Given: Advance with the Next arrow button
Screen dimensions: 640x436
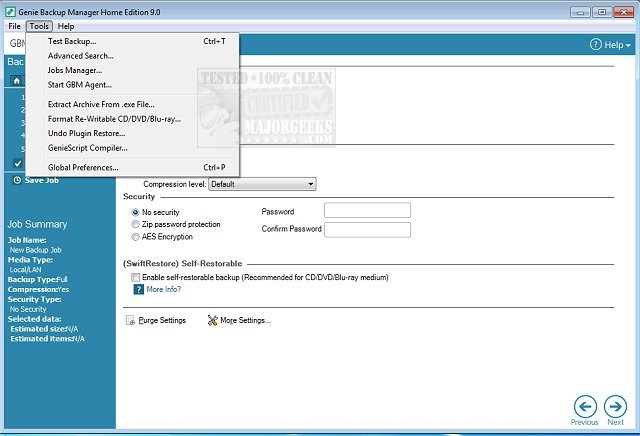Looking at the screenshot, I should [x=615, y=407].
